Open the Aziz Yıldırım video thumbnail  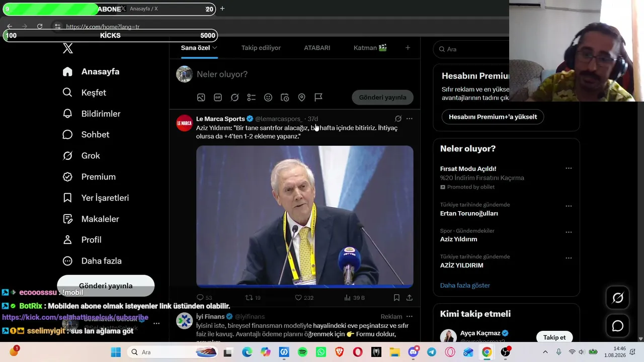305,217
